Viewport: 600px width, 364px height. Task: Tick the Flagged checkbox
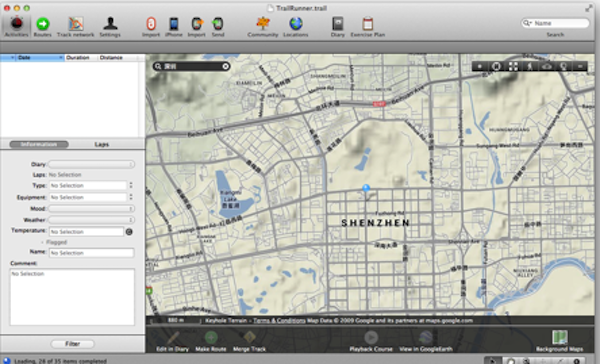pyautogui.click(x=42, y=242)
